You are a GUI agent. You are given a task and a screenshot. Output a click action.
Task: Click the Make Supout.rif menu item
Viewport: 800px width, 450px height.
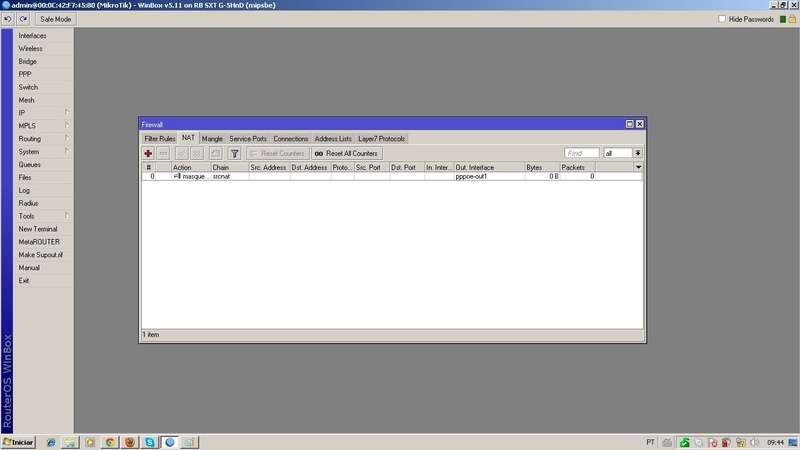(43, 255)
